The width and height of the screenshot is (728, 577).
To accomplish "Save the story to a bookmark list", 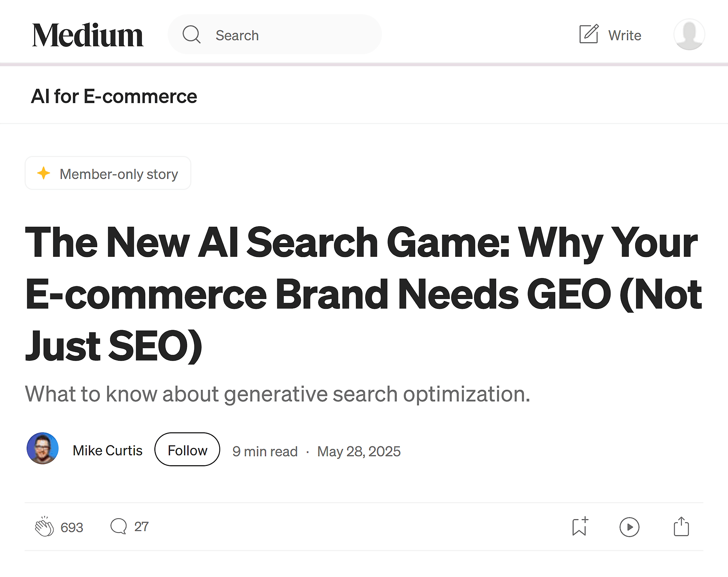I will point(580,527).
